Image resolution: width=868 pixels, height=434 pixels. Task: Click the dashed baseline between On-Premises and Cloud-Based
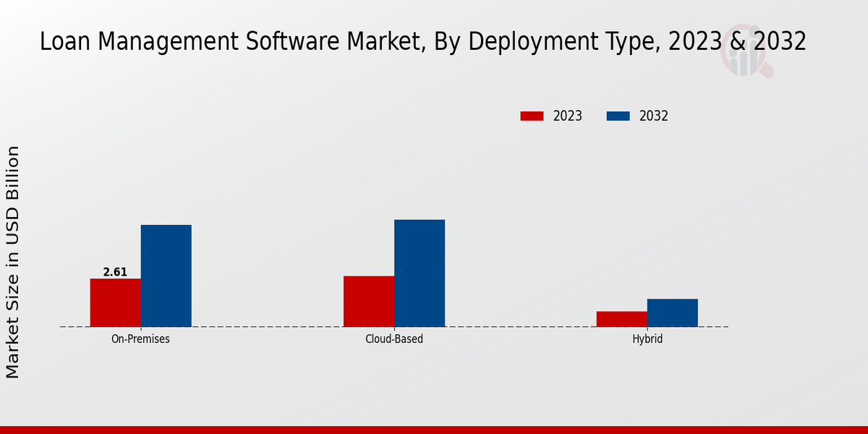click(268, 327)
